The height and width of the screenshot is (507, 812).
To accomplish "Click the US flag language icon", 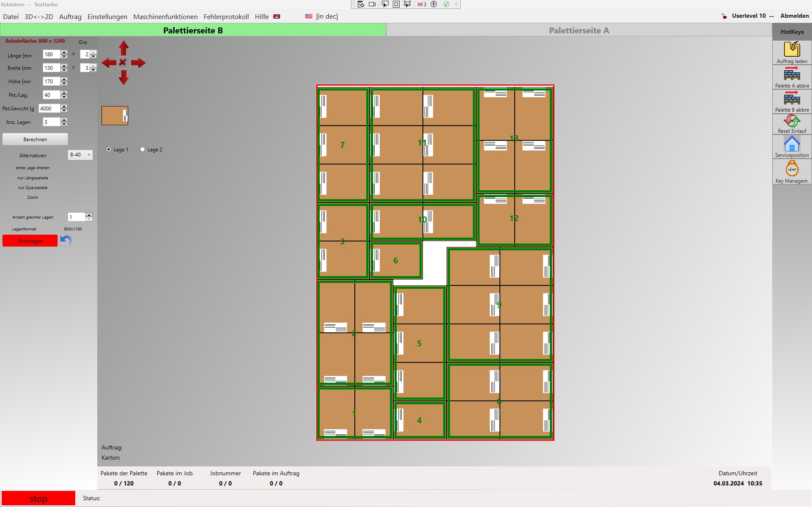I will (309, 16).
